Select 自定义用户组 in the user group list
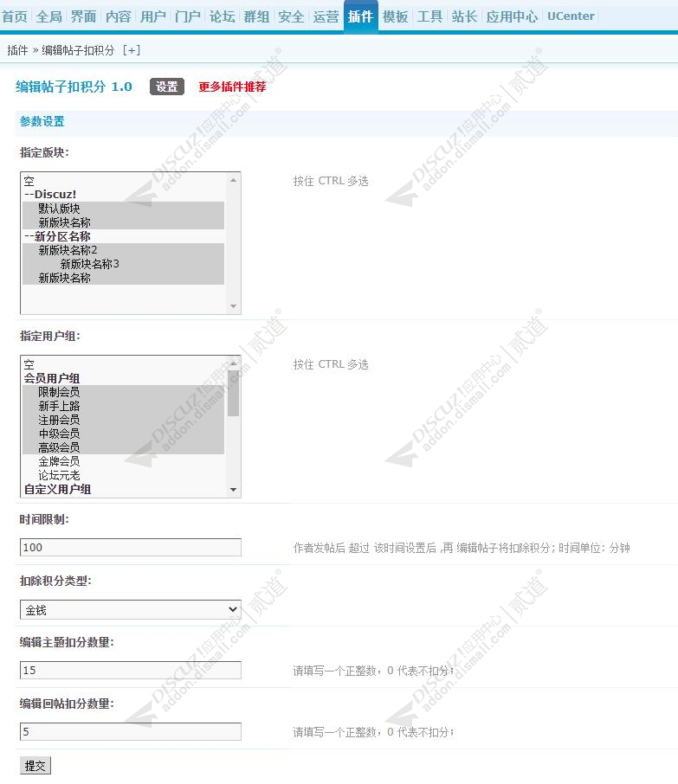 point(123,489)
